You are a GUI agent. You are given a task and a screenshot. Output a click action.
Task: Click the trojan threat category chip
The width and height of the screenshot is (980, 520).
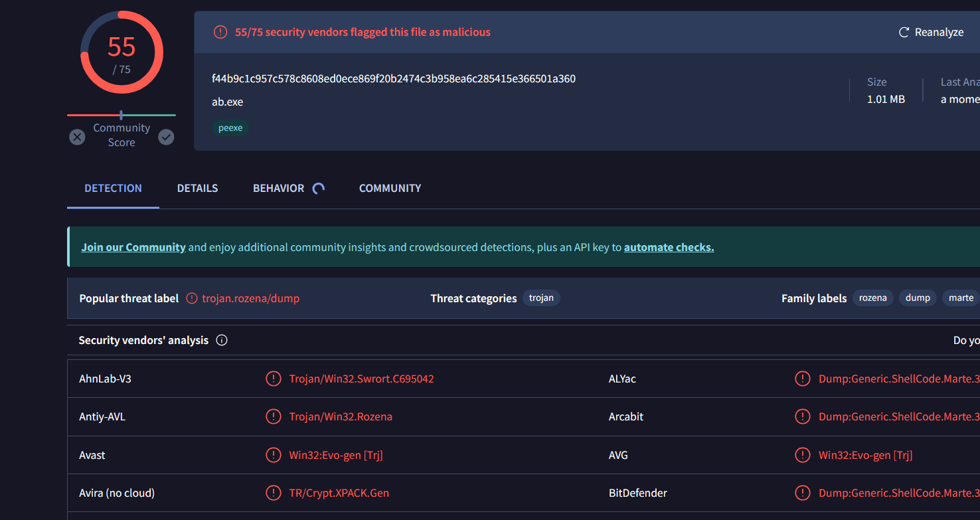click(541, 298)
